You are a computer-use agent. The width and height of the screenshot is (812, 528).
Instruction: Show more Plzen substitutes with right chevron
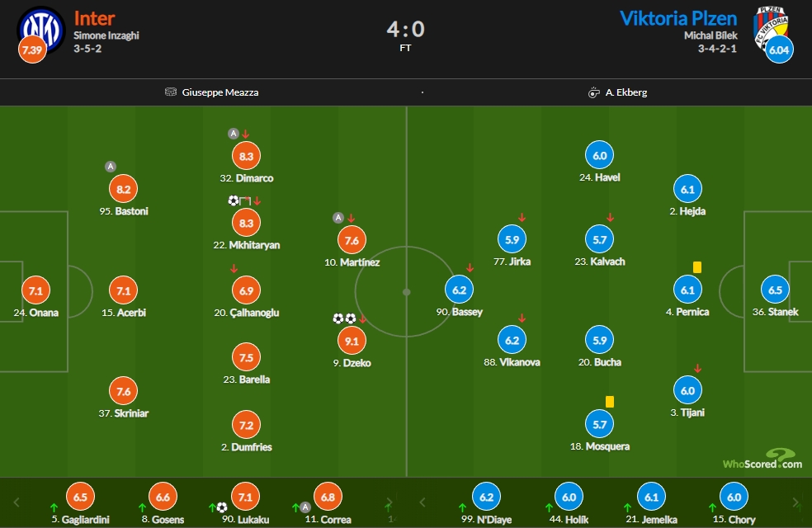coord(796,502)
